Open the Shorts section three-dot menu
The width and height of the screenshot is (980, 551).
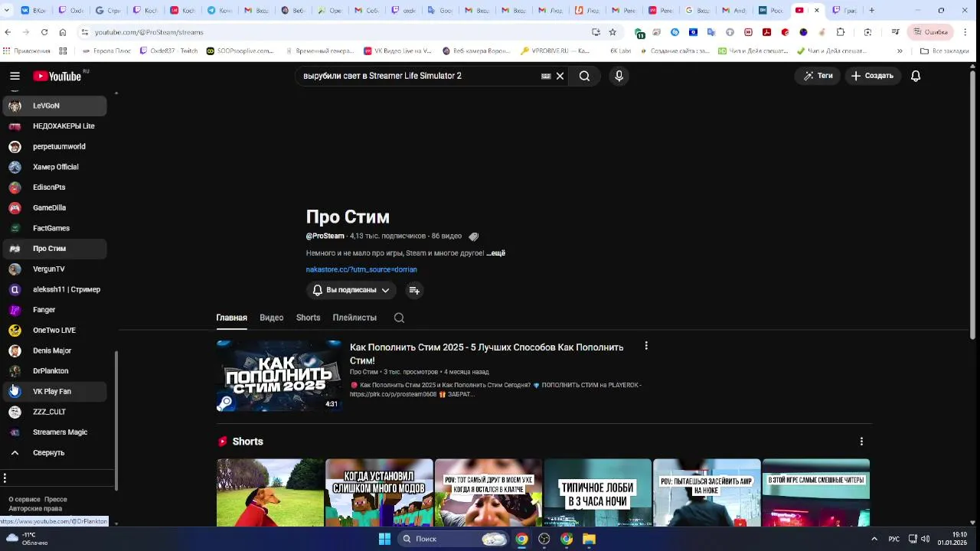[861, 442]
